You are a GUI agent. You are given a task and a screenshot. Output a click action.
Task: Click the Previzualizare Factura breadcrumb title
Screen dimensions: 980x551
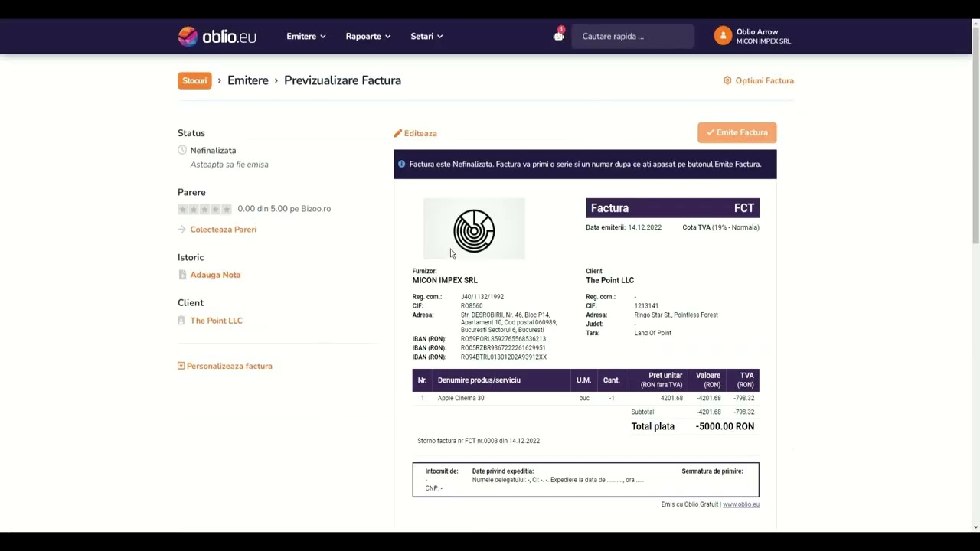pyautogui.click(x=342, y=80)
